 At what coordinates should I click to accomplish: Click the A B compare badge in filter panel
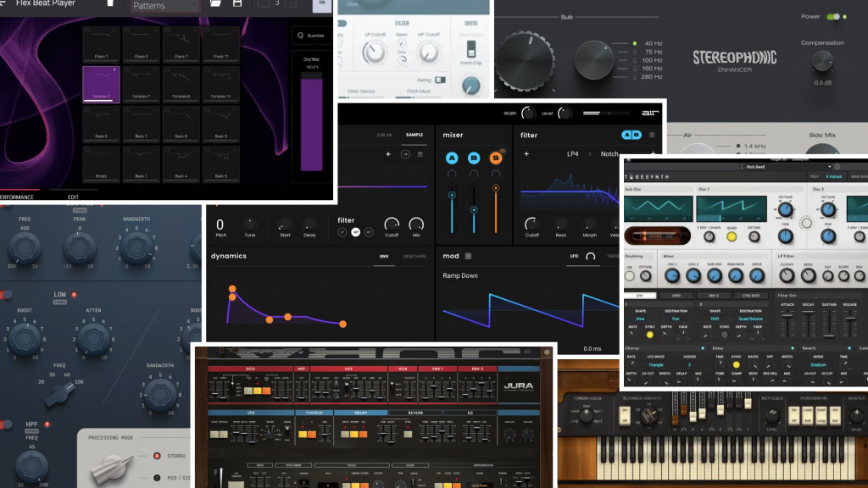631,135
